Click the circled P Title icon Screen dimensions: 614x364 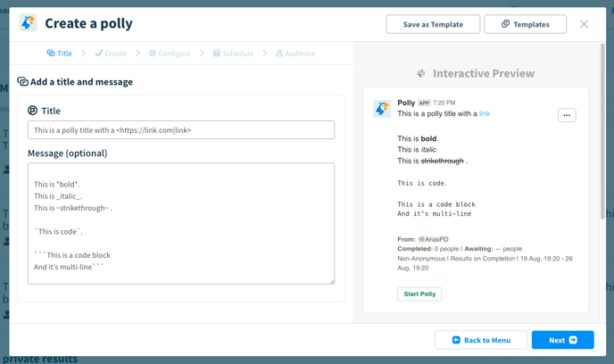coord(32,111)
